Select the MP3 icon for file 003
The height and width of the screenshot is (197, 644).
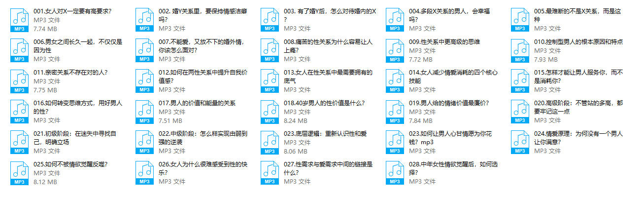[270, 20]
